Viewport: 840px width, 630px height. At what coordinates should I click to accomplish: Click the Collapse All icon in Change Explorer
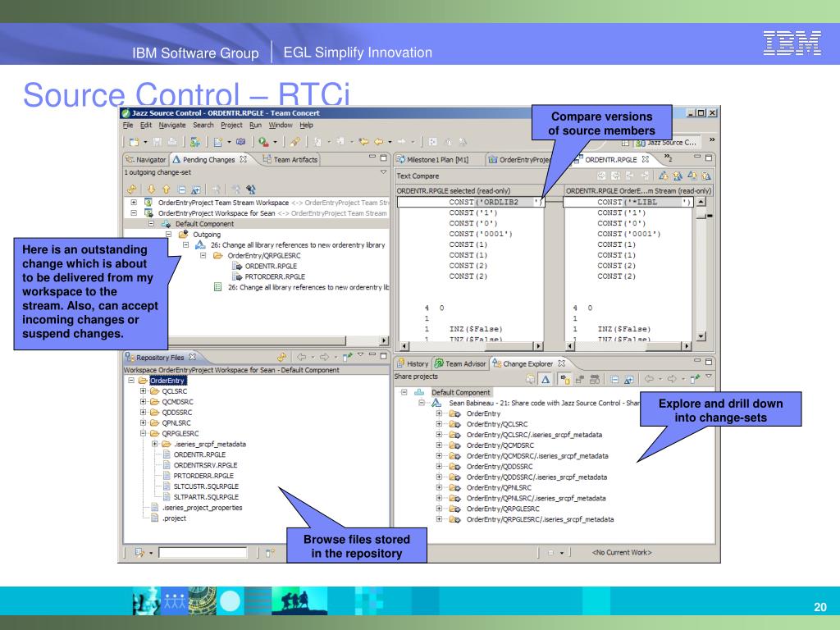[614, 379]
